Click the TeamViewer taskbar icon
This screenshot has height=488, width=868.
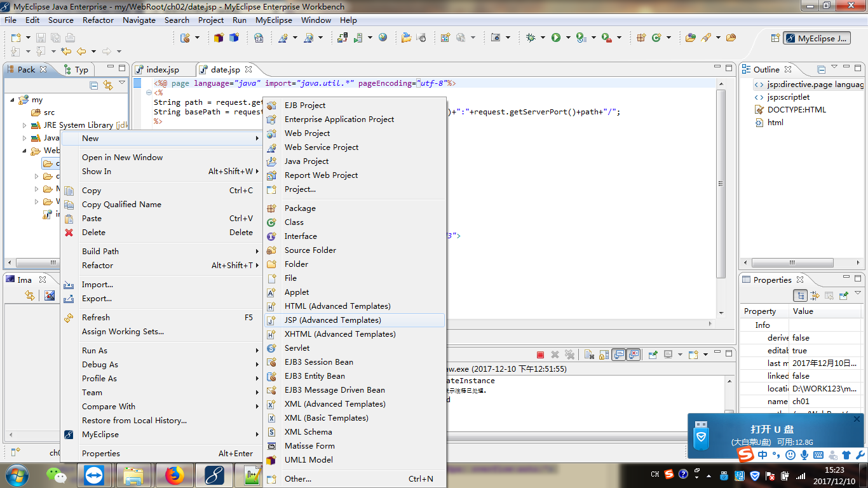pos(95,475)
